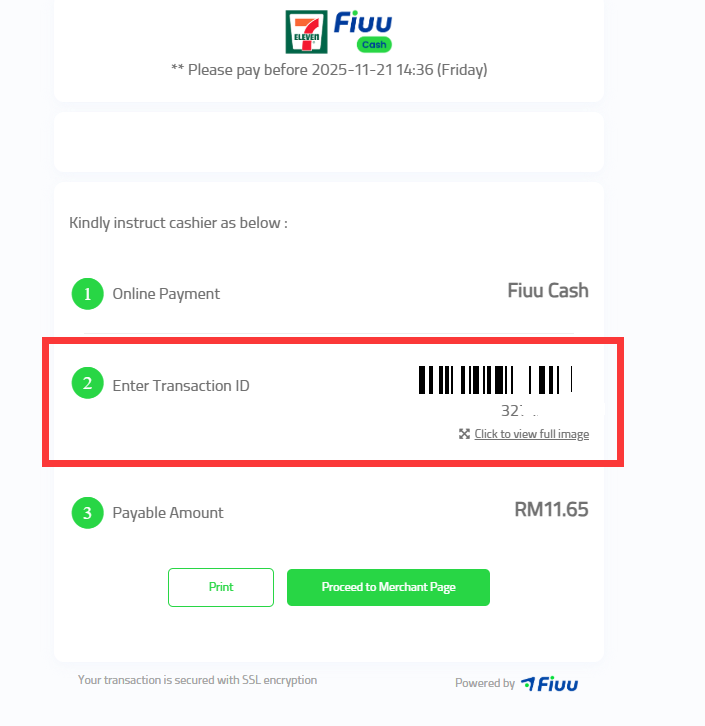Click the 7-Eleven logo

(304, 32)
